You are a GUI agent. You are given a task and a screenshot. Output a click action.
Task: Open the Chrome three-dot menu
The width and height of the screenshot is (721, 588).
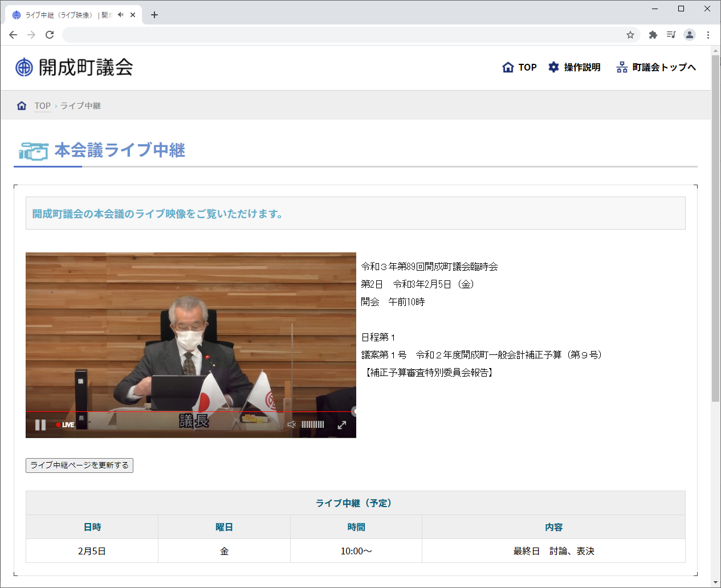708,35
